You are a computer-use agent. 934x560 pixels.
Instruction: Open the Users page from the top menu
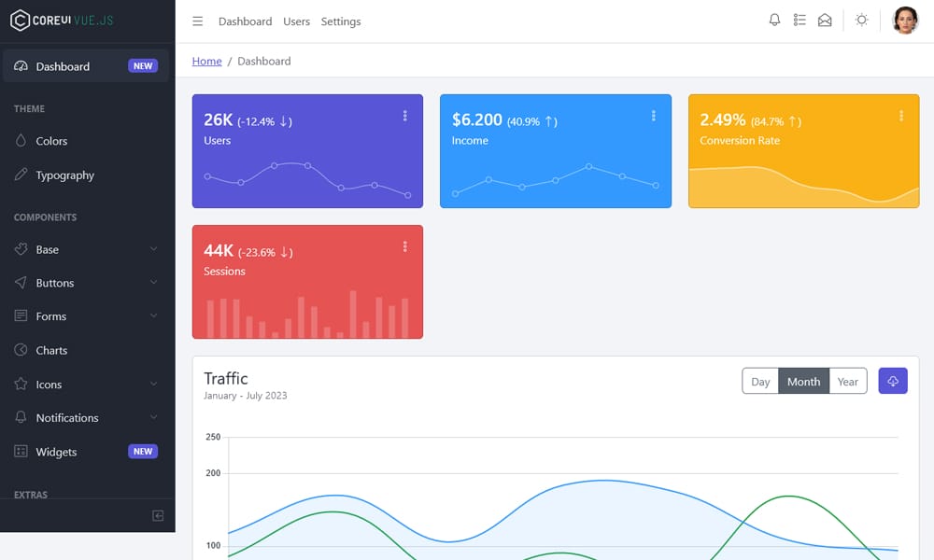296,21
